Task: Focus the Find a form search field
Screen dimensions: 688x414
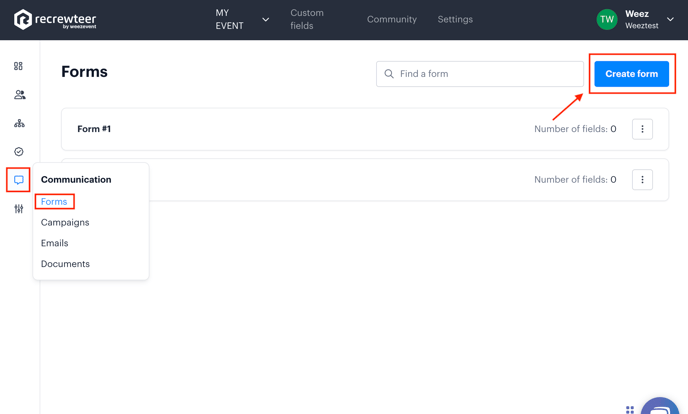Action: coord(480,74)
